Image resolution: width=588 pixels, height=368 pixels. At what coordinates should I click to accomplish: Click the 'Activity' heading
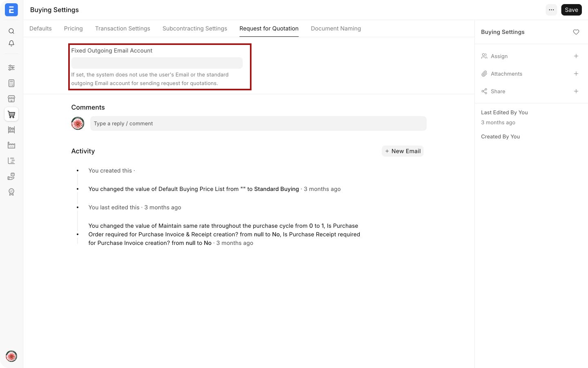click(x=83, y=151)
